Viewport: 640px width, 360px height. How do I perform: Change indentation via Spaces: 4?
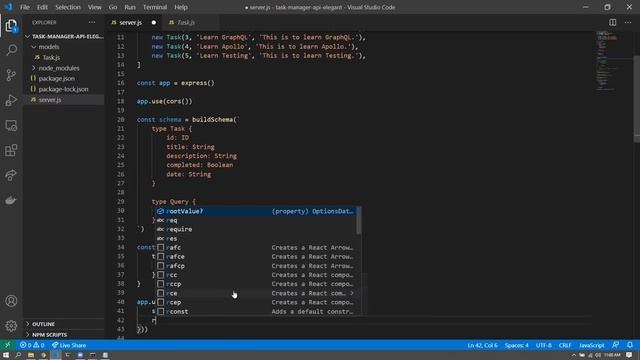[x=516, y=345]
